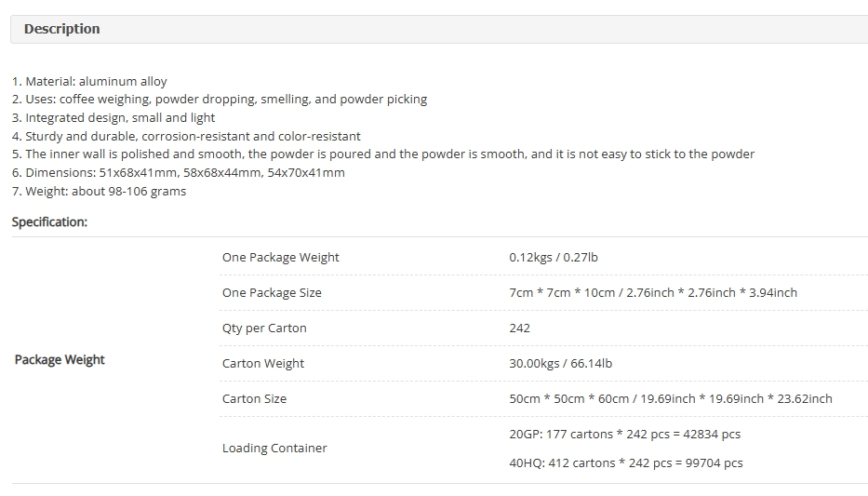Click the Qty per Carton label
Screen dimensions: 868x496
(x=264, y=328)
